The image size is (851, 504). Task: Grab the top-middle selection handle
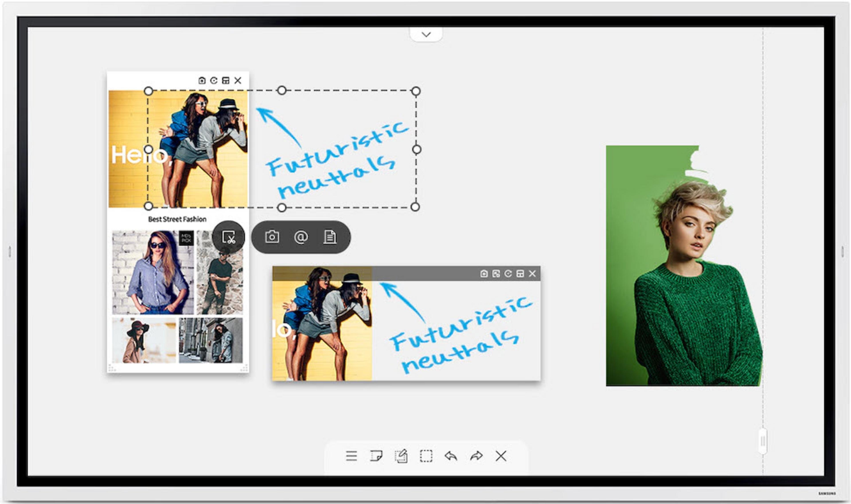point(282,90)
